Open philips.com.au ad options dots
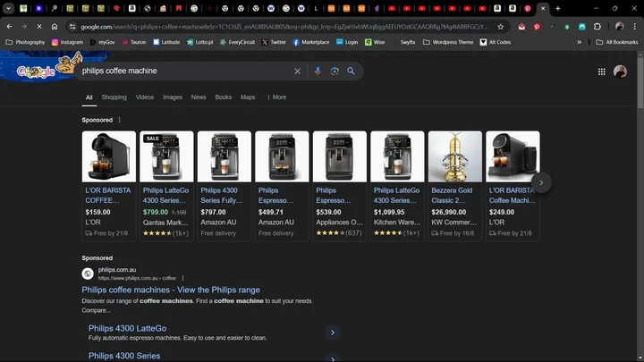644x362 pixels. click(x=182, y=278)
